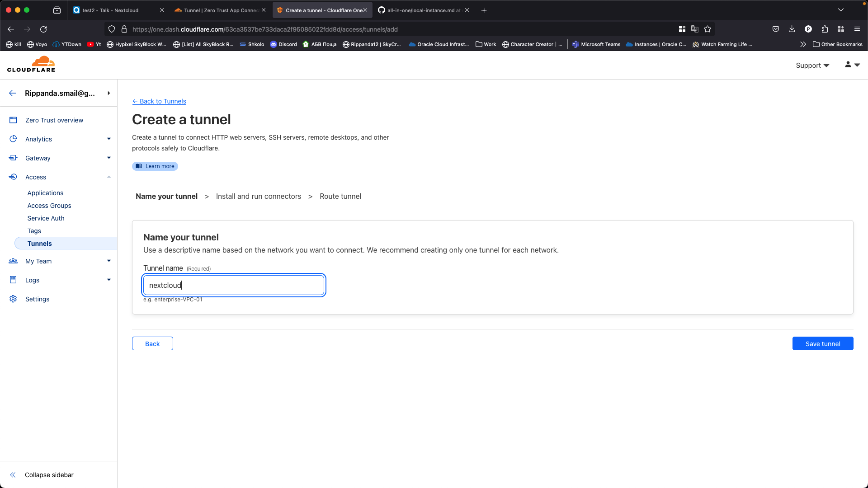Select Tags in sidebar
The height and width of the screenshot is (488, 868).
pyautogui.click(x=34, y=231)
